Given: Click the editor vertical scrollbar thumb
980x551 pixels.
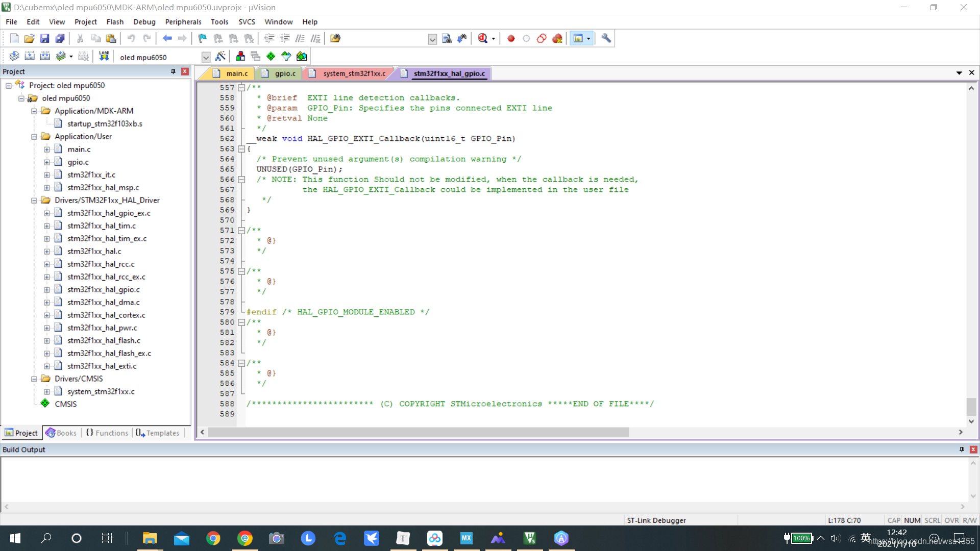Looking at the screenshot, I should coord(971,407).
